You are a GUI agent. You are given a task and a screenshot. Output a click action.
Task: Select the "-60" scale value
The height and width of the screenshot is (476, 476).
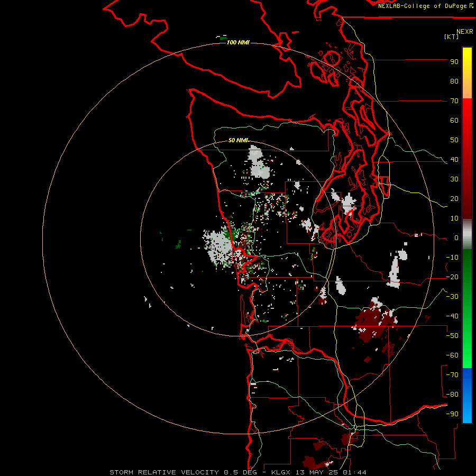452,355
